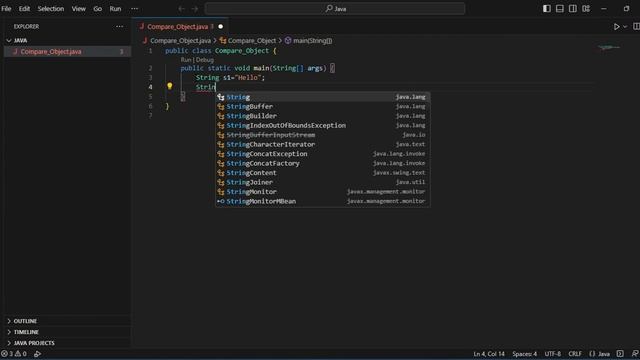The width and height of the screenshot is (640, 360).
Task: Click the Run code lens link
Action: point(186,60)
